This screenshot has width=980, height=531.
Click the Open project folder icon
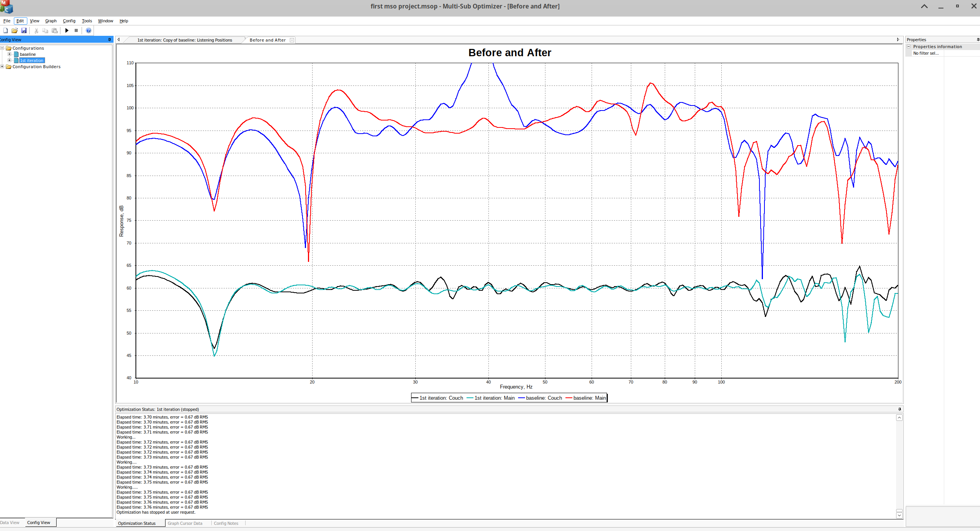[x=15, y=30]
